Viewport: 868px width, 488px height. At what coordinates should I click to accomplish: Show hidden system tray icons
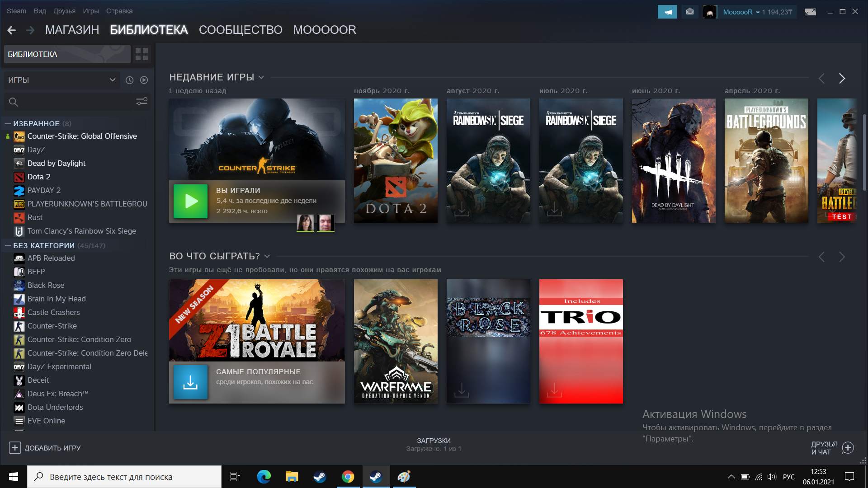(731, 477)
